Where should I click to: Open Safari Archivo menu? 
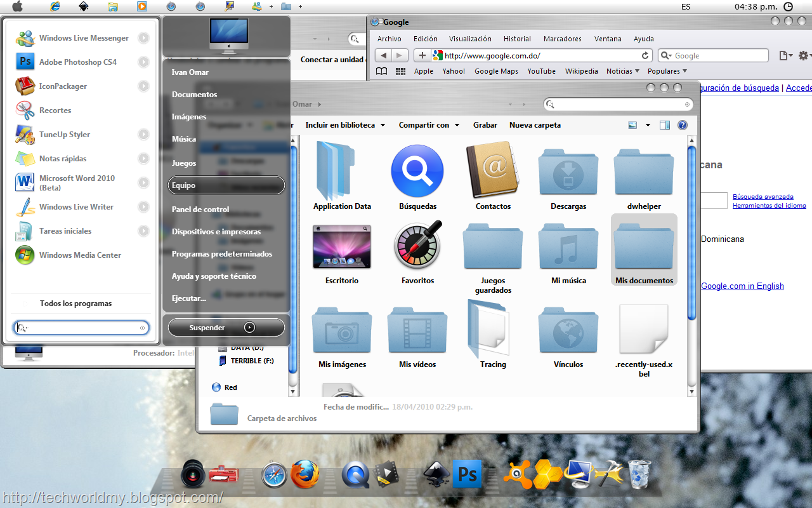tap(390, 39)
